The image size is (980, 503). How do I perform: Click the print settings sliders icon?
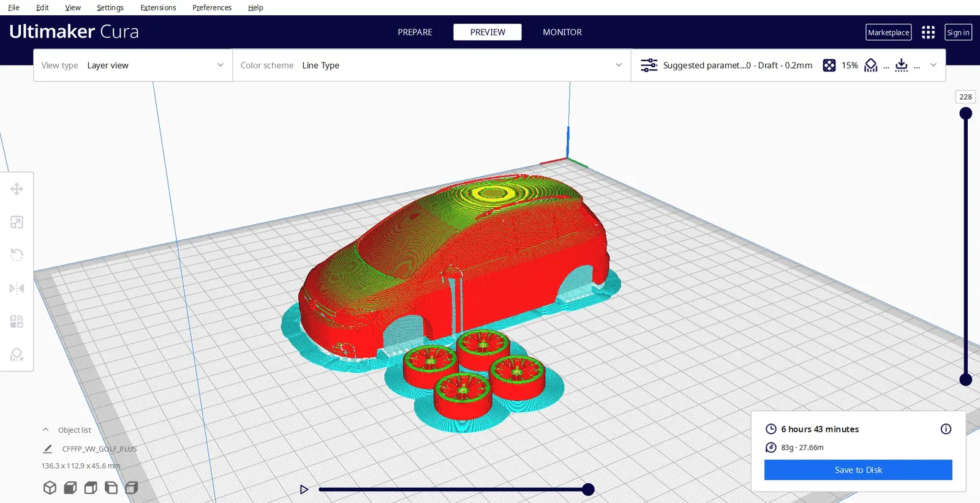649,65
